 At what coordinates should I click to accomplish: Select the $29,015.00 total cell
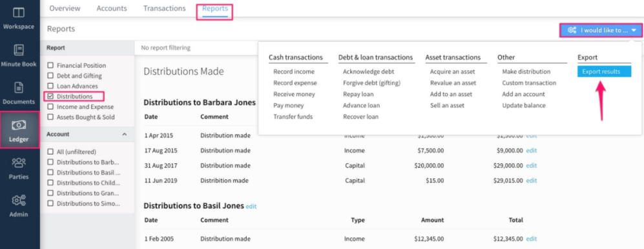pos(508,181)
